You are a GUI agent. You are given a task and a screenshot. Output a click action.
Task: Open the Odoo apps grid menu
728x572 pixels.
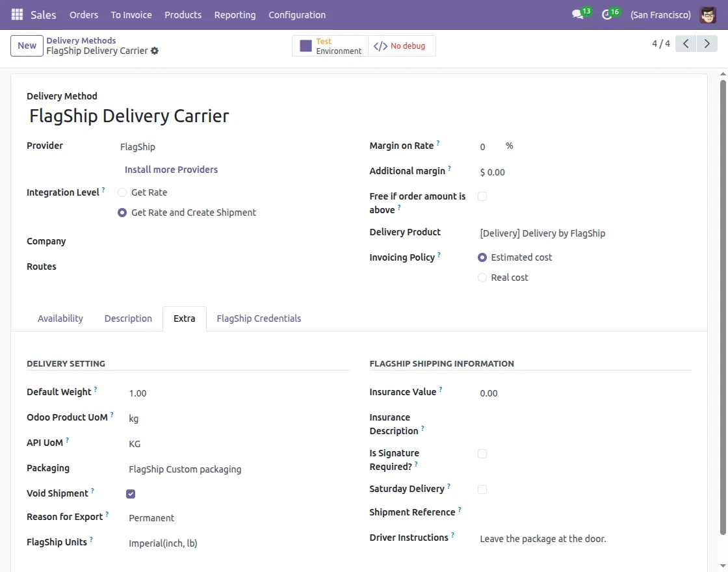click(16, 14)
